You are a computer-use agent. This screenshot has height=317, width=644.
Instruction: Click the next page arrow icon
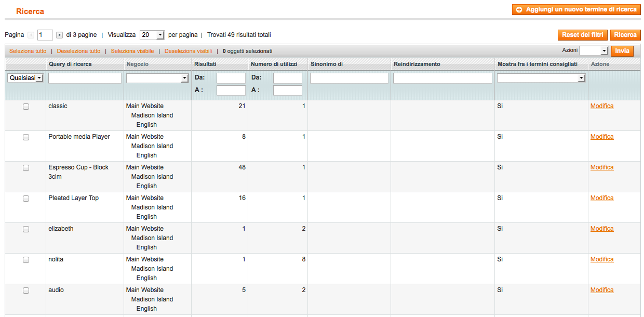point(59,35)
